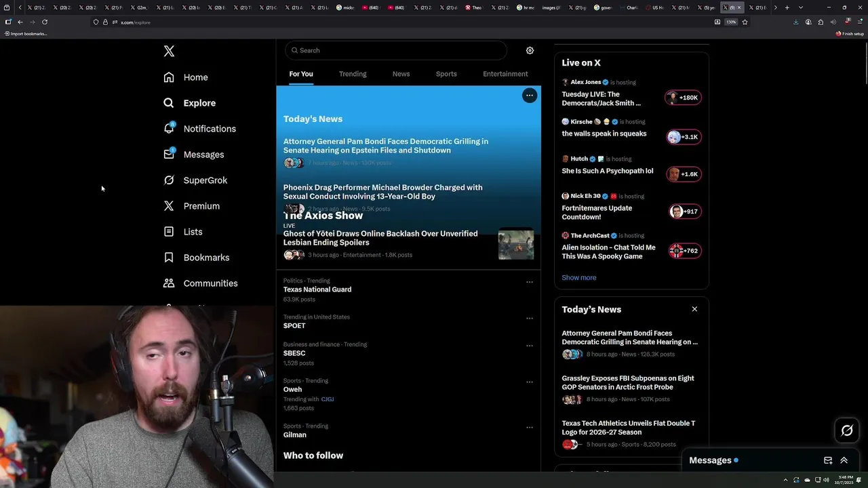This screenshot has width=868, height=488.
Task: Click the taskbar volume speaker icon
Action: pos(826,480)
